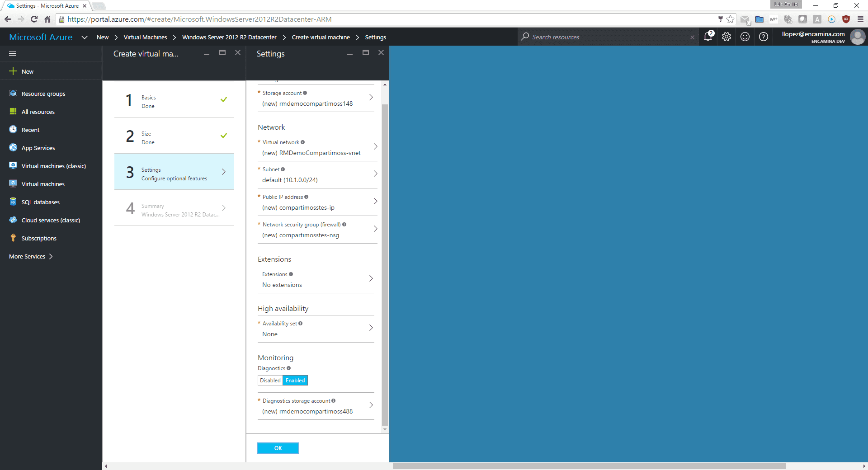Click Cloud services (classic) icon
The width and height of the screenshot is (868, 470).
click(x=13, y=220)
